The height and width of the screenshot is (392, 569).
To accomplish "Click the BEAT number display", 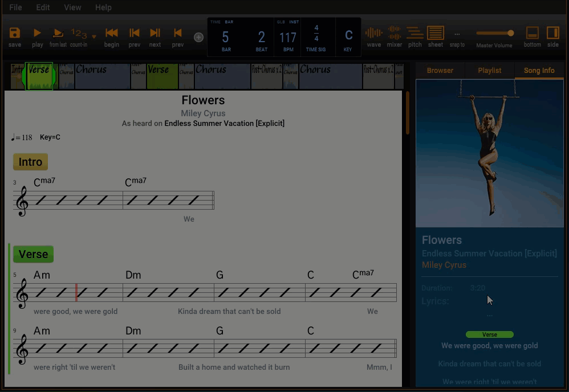I will click(261, 38).
